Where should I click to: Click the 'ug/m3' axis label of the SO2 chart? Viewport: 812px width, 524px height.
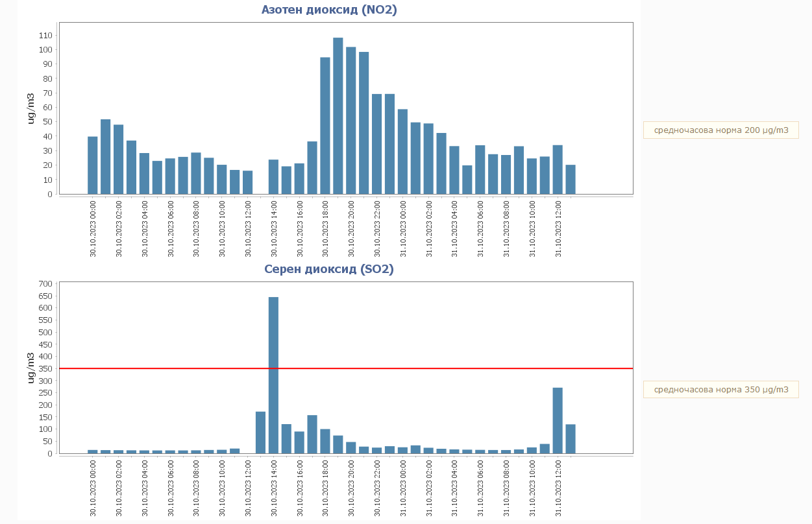[x=31, y=368]
